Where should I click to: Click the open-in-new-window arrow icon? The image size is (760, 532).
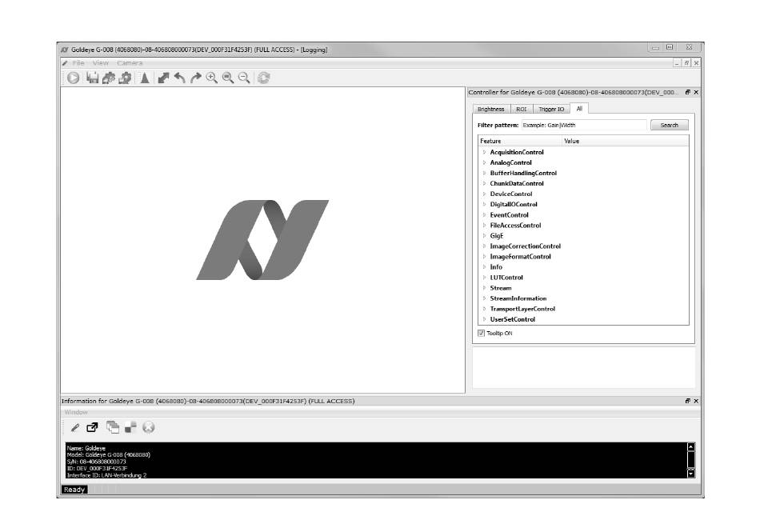(x=92, y=427)
